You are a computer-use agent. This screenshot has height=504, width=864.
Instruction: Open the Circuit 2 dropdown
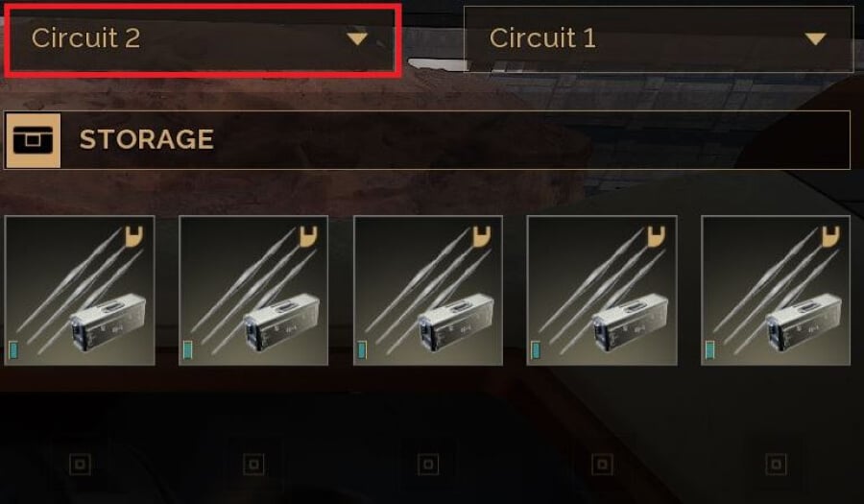[x=202, y=38]
